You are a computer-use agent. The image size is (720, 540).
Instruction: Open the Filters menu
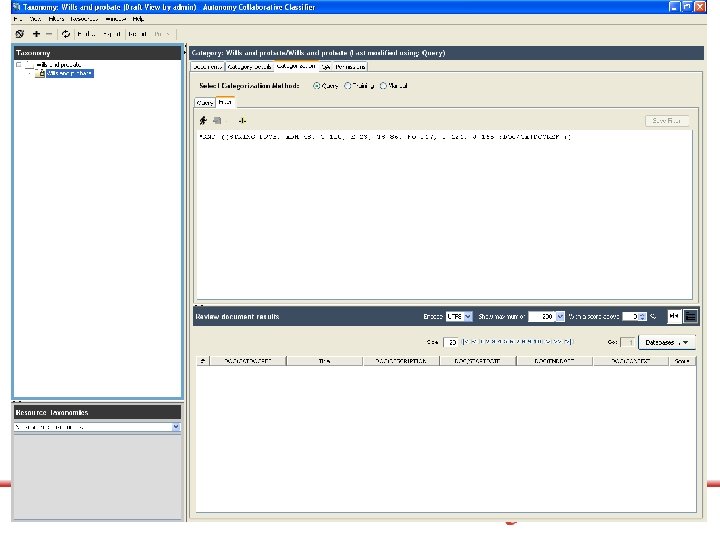(56, 19)
